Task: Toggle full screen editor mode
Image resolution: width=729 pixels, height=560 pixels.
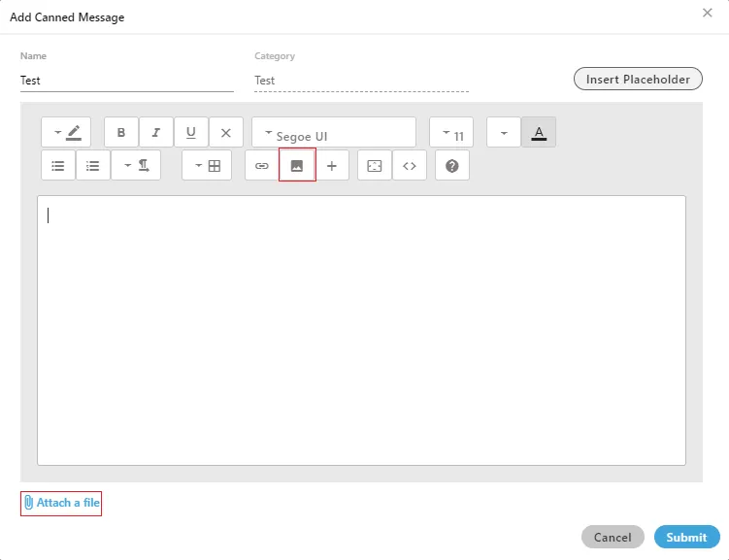Action: 375,165
